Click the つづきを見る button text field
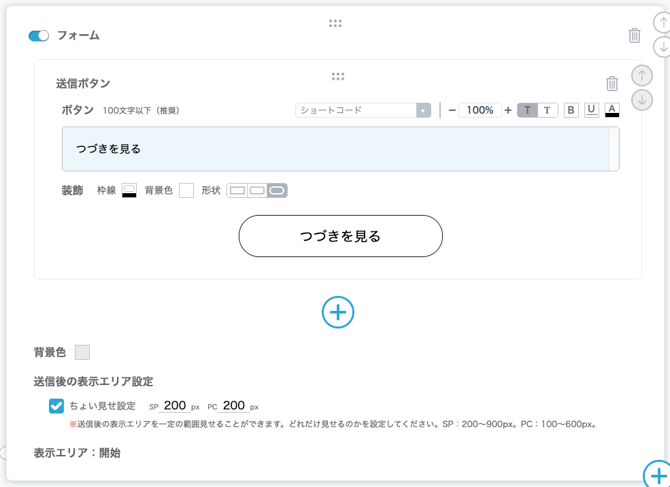 click(x=335, y=149)
